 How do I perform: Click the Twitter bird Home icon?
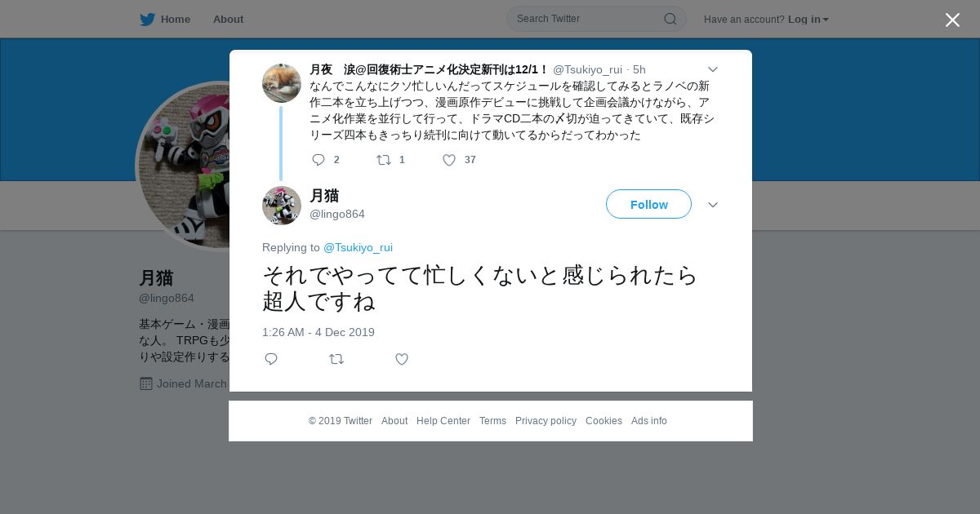[147, 19]
